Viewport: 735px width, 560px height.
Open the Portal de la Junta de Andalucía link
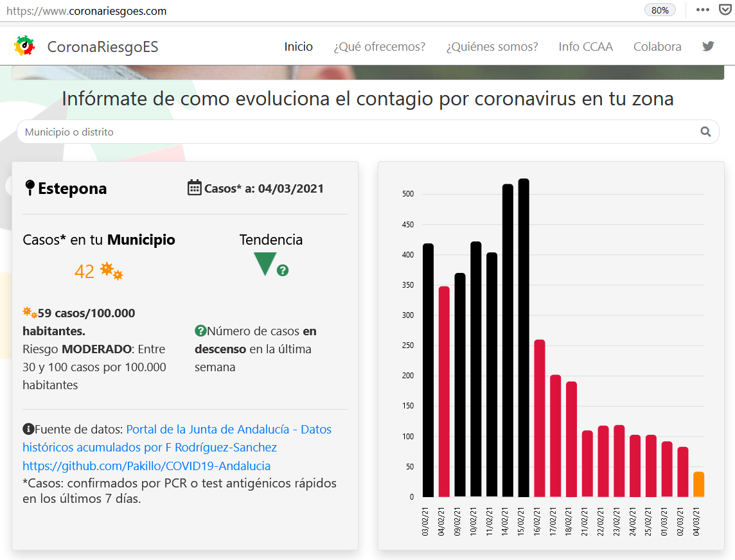pos(177,438)
